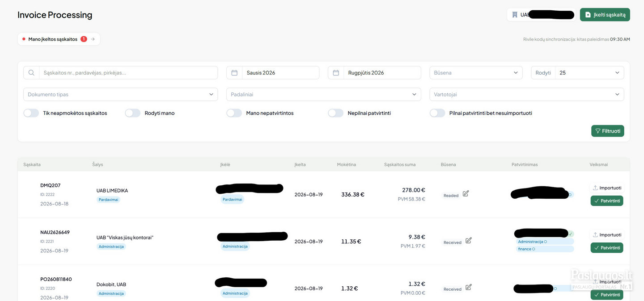Click invoice number NAU2626649
Viewport: 644px width, 301px height.
(x=55, y=232)
